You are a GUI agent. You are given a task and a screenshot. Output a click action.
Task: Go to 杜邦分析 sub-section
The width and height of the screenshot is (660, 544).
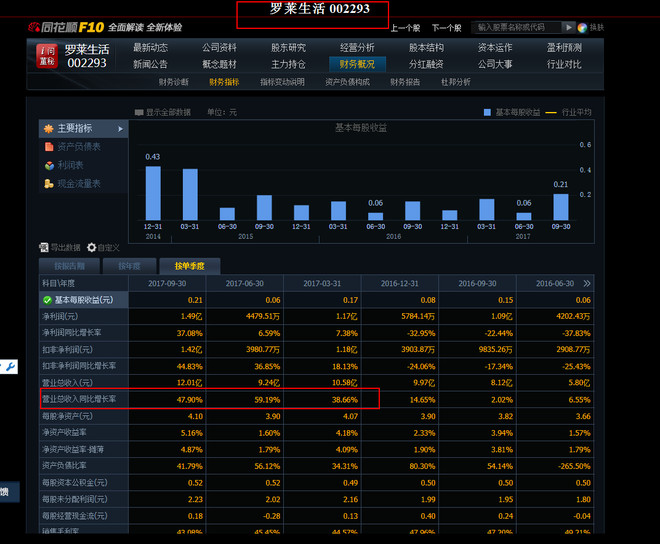[x=455, y=82]
